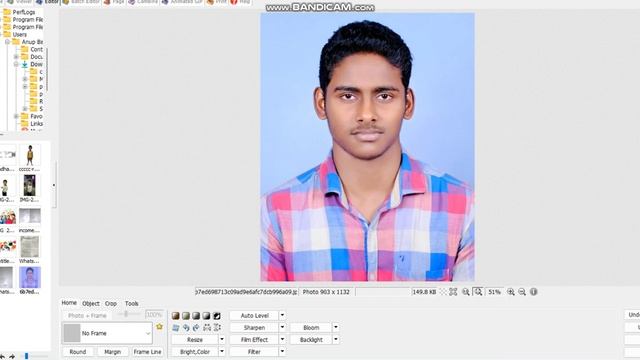The width and height of the screenshot is (640, 360).
Task: Click the Photo 903 x 1132 status text
Action: click(x=326, y=292)
